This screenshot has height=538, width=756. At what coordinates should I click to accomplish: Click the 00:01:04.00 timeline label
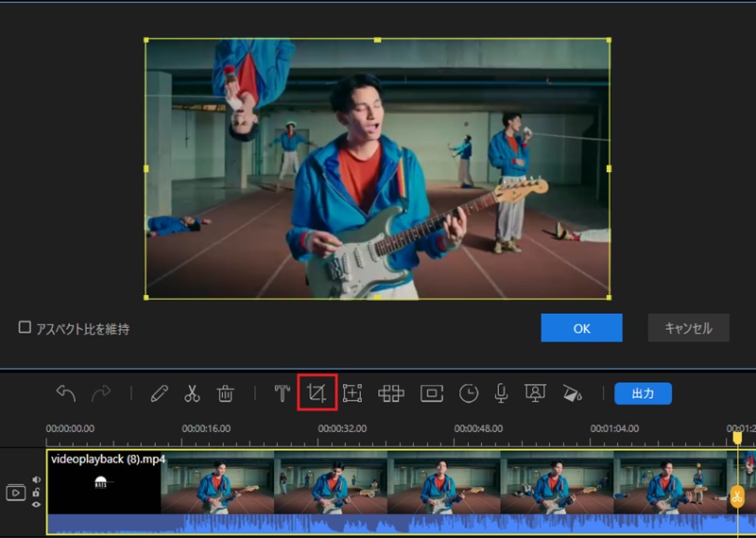coord(615,428)
